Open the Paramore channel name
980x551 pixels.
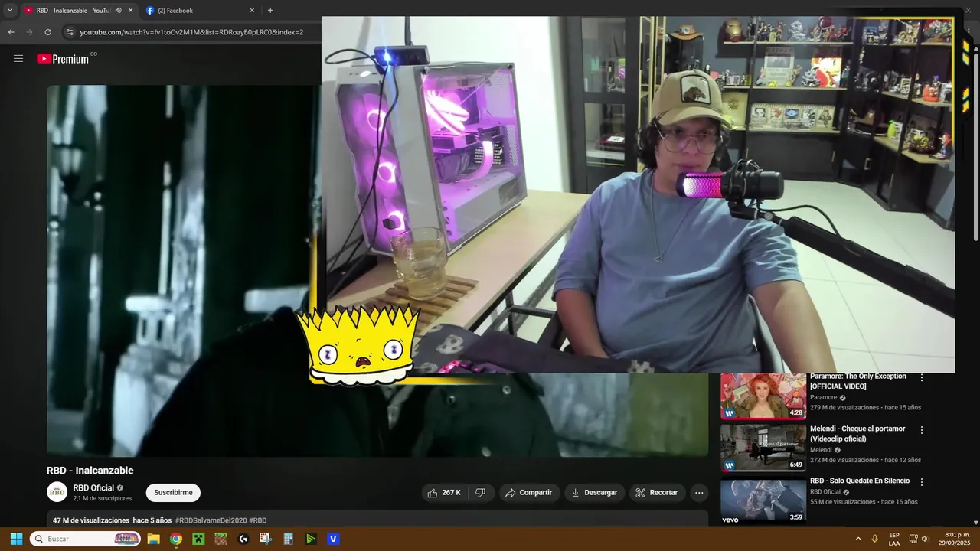pyautogui.click(x=824, y=398)
